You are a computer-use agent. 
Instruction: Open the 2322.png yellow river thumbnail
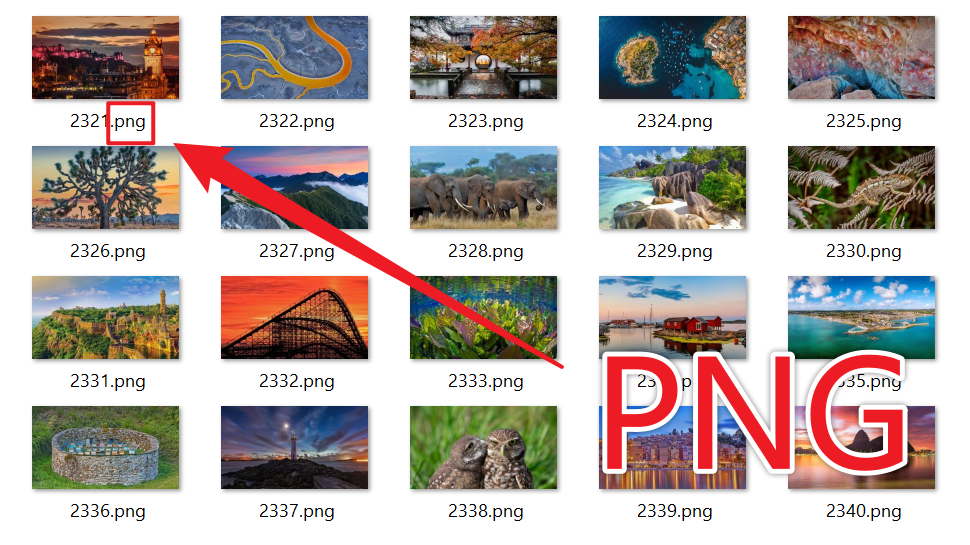(x=294, y=58)
